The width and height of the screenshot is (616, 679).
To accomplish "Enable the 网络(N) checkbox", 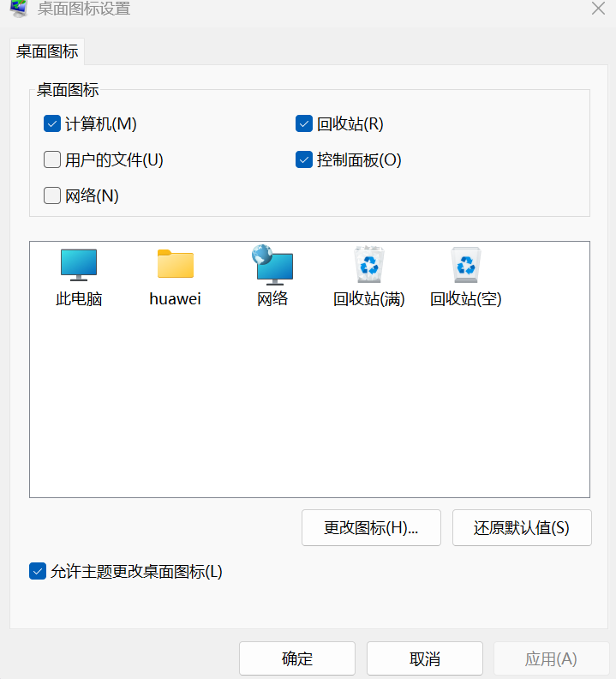I will click(52, 195).
